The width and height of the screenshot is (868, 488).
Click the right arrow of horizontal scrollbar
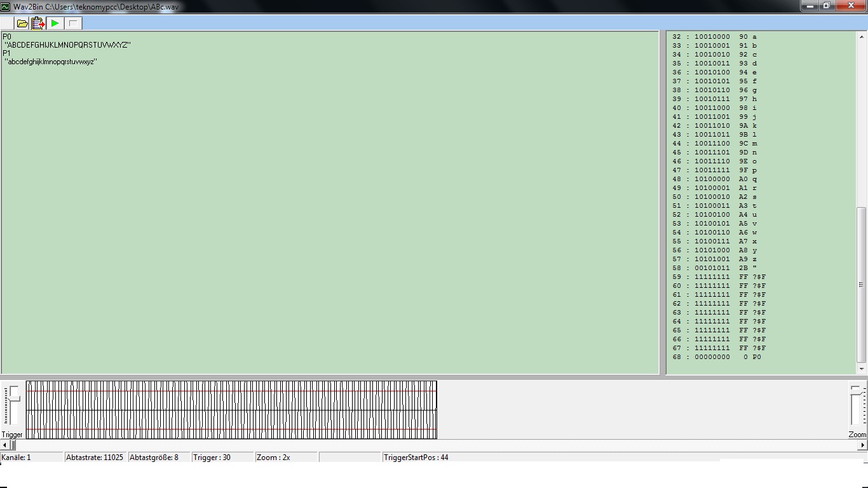click(x=863, y=445)
